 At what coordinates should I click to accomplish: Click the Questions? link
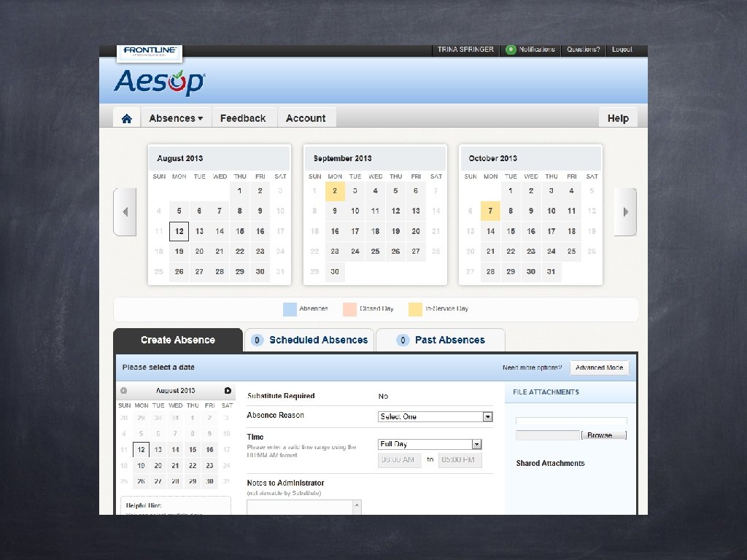tap(583, 50)
